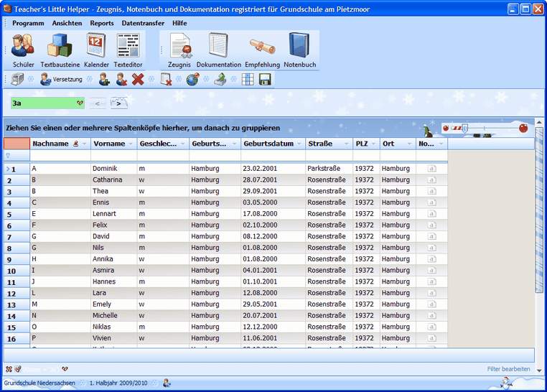Open Geschlecht column filter dropdown

click(183, 144)
